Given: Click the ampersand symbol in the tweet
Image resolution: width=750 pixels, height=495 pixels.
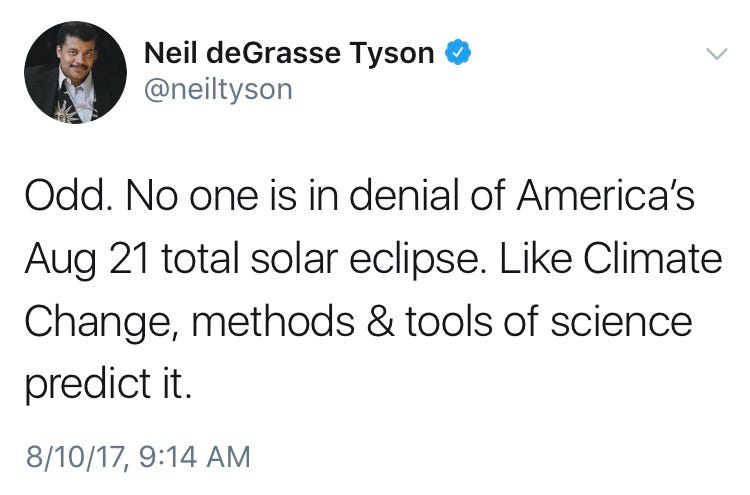Looking at the screenshot, I should tap(381, 322).
